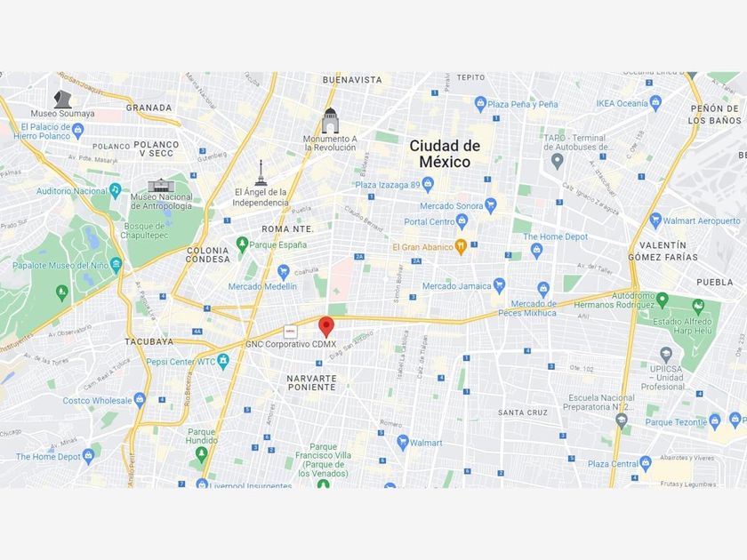Open the IKEA Oceanía shopping pin
The width and height of the screenshot is (747, 560).
pos(655,102)
